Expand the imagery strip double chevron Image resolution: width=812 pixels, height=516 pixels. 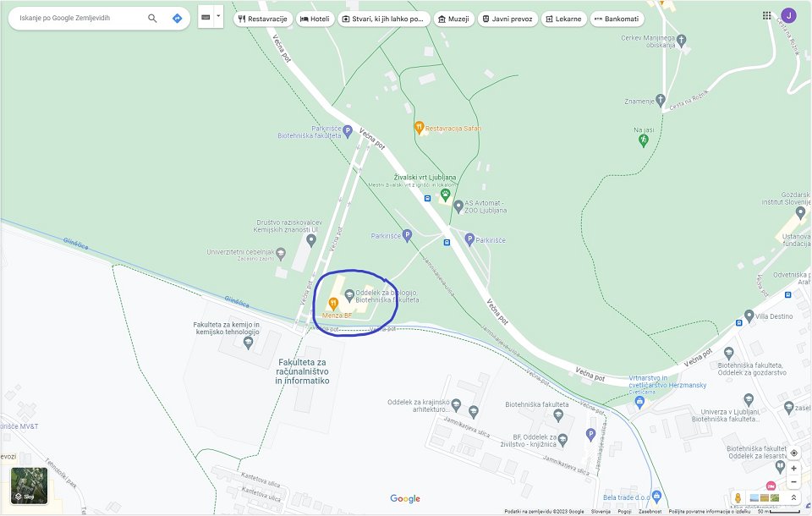[x=793, y=498]
